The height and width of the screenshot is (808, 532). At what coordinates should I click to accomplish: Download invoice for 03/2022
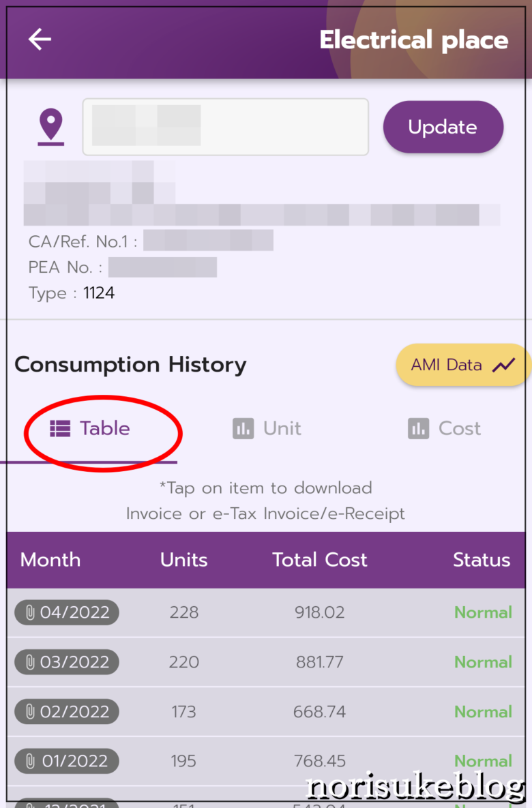(x=67, y=661)
